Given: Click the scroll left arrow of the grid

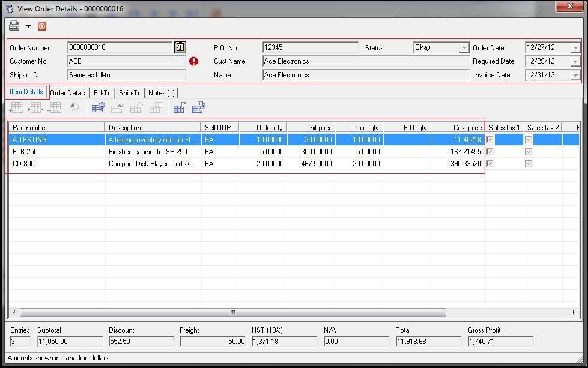Looking at the screenshot, I should coord(14,312).
